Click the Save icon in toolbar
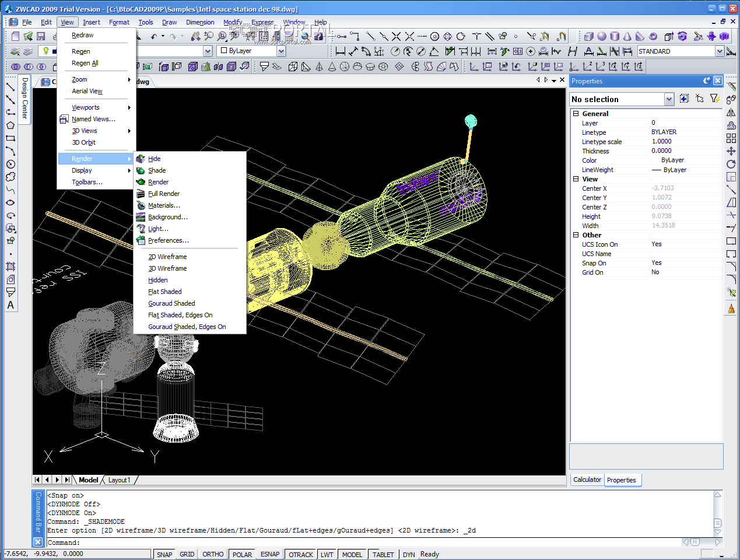The width and height of the screenshot is (740, 560). 41,36
